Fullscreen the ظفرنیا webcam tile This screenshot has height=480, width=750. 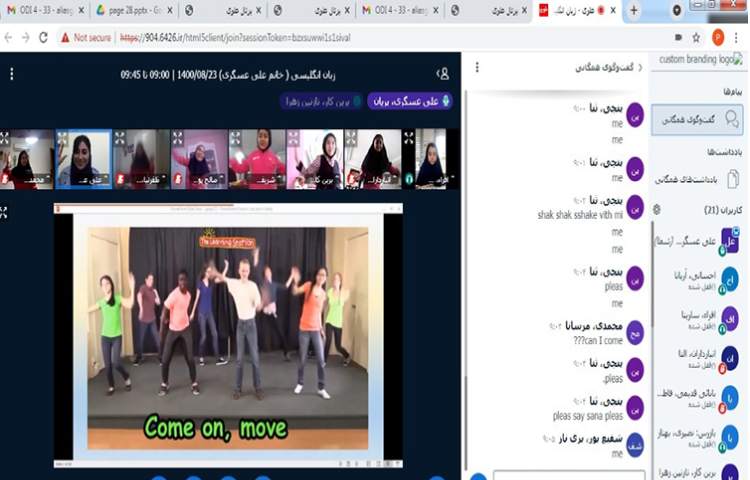tap(120, 139)
